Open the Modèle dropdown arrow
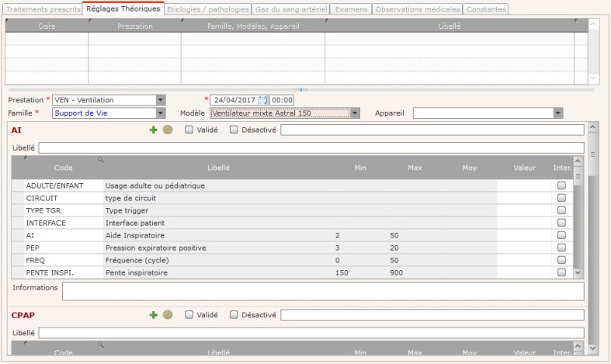 [355, 113]
